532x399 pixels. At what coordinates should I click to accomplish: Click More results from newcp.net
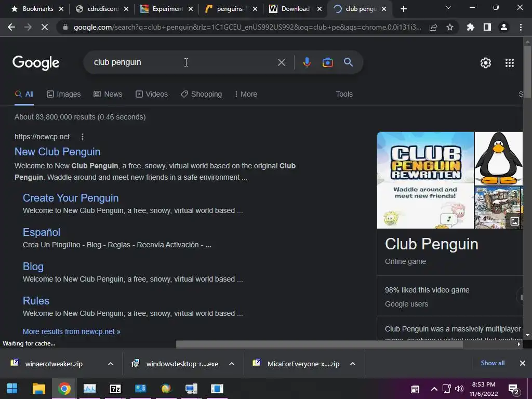coord(72,331)
